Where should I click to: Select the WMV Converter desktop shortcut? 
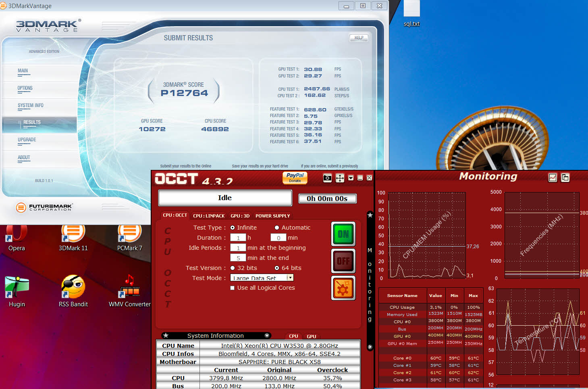129,291
